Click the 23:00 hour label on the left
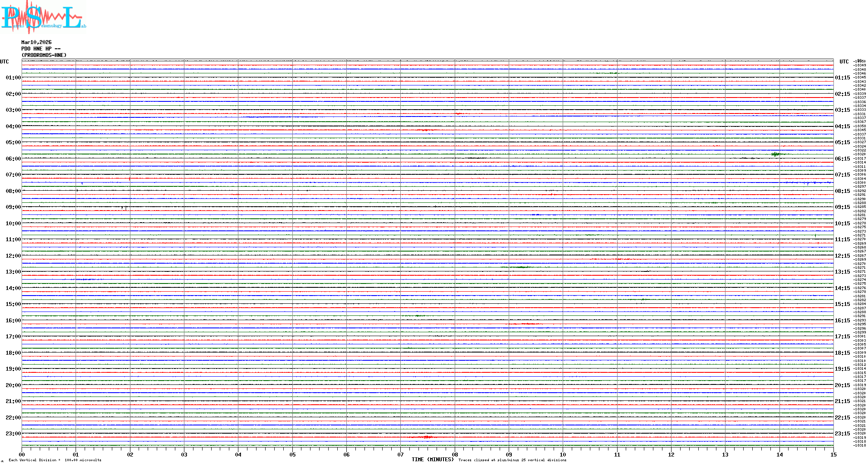This screenshot has width=868, height=466. point(13,434)
